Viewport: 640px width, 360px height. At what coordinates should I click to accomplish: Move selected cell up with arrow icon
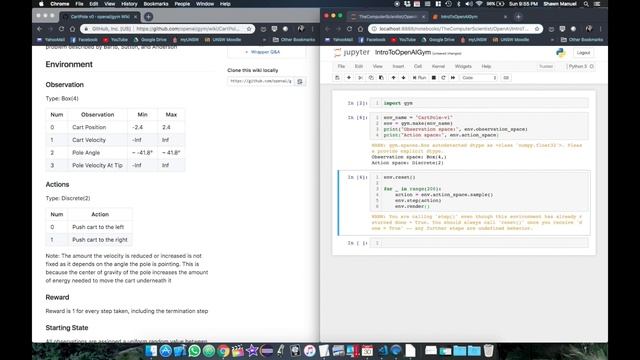(x=393, y=78)
